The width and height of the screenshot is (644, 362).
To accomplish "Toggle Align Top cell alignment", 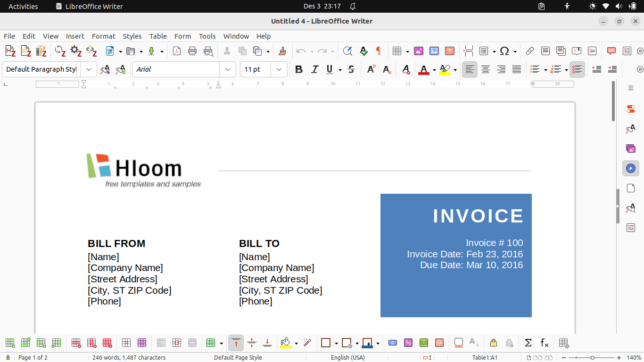I will [x=236, y=343].
